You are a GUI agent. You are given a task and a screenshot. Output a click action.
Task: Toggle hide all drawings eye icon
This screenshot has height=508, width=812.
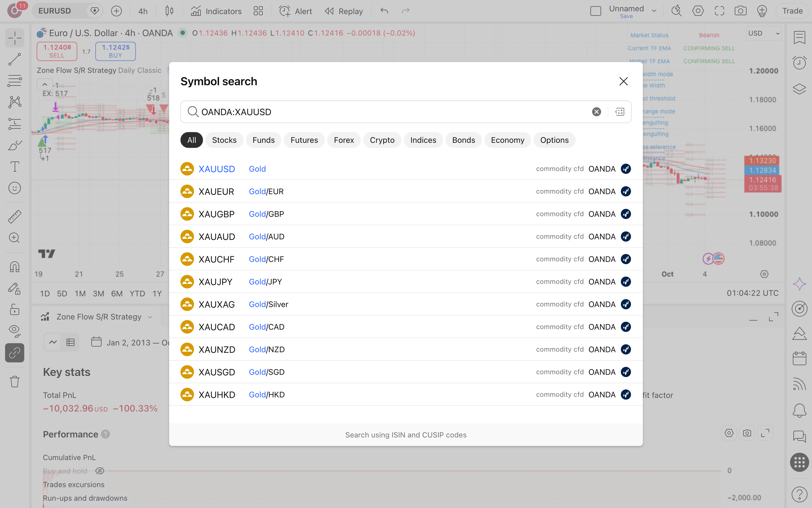click(15, 331)
